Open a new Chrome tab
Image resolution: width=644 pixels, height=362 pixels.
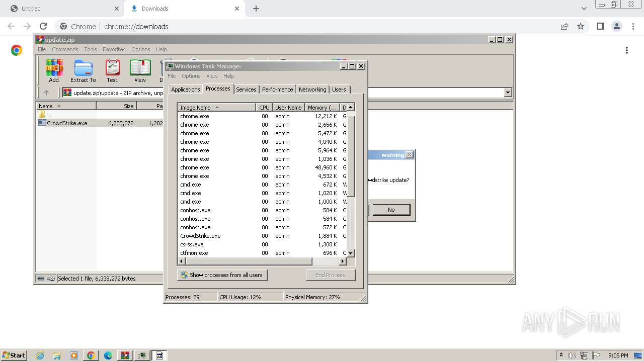[256, 9]
